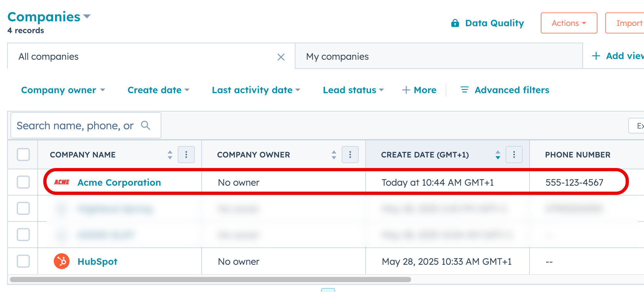Open the Create date filter
The width and height of the screenshot is (644, 292).
point(158,90)
